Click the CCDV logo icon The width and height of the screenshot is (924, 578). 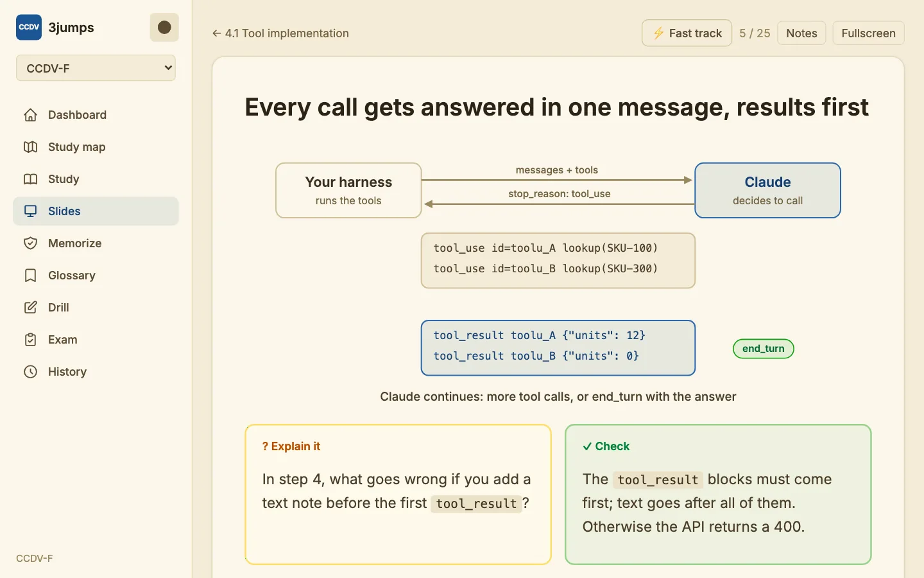tap(29, 27)
